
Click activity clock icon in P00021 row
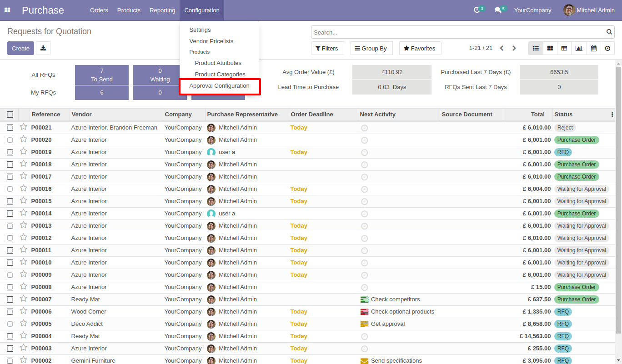click(364, 128)
